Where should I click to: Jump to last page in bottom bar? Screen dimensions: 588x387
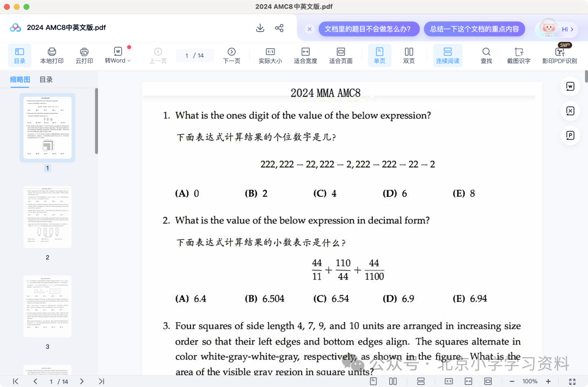point(101,382)
